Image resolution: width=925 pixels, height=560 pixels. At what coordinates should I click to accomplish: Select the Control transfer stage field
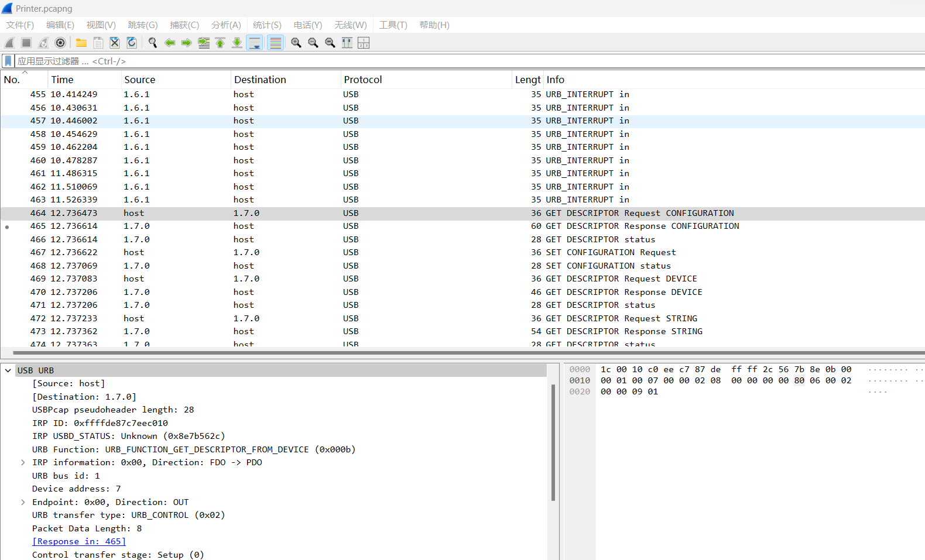click(118, 555)
